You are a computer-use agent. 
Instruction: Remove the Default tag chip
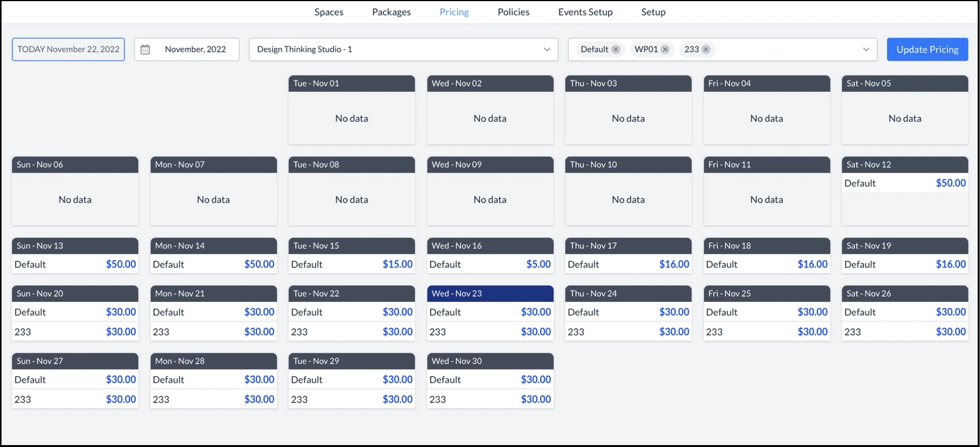pos(616,49)
